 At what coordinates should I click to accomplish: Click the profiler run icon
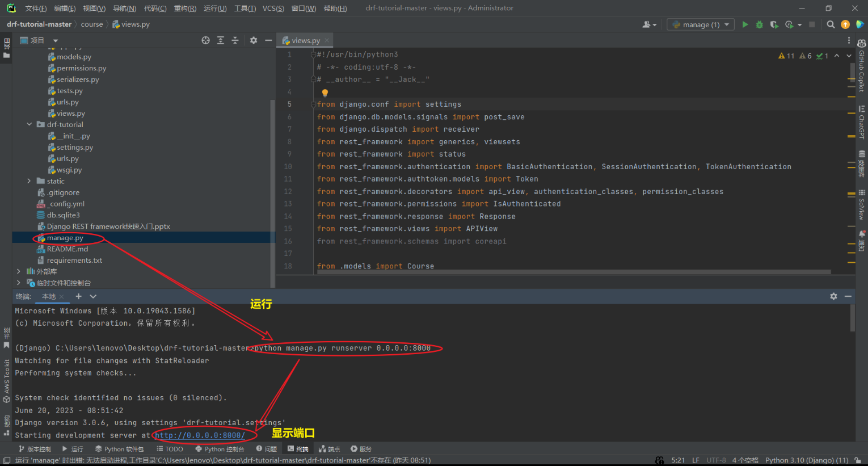tap(789, 24)
